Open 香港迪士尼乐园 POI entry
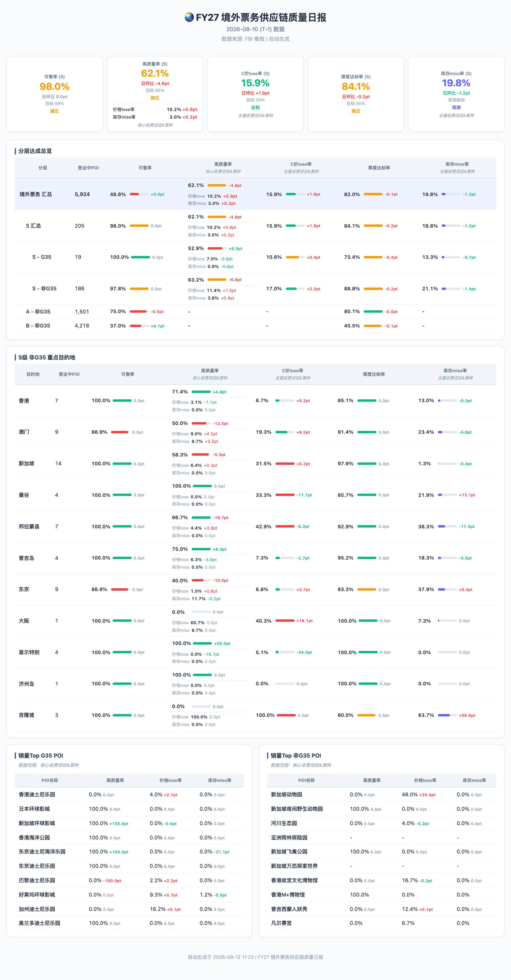 (37, 794)
